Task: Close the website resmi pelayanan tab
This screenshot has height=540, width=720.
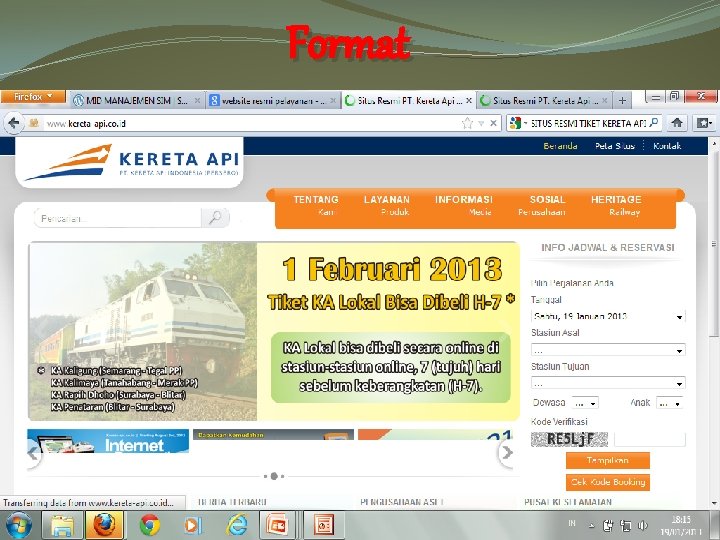Action: (333, 100)
